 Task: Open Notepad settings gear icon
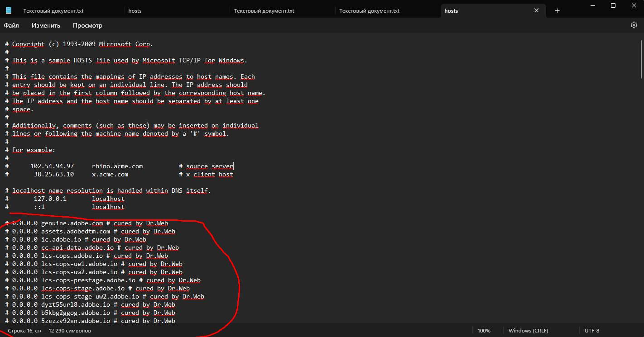click(634, 25)
